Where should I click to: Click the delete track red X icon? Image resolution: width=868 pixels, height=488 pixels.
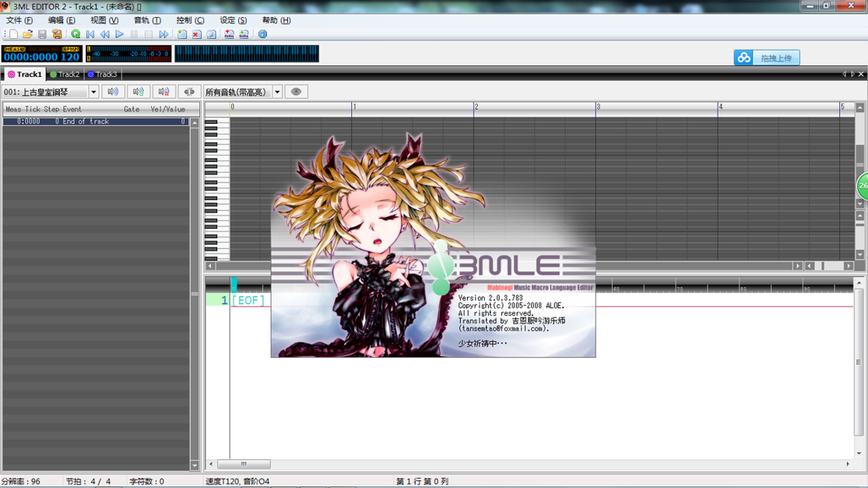point(196,34)
